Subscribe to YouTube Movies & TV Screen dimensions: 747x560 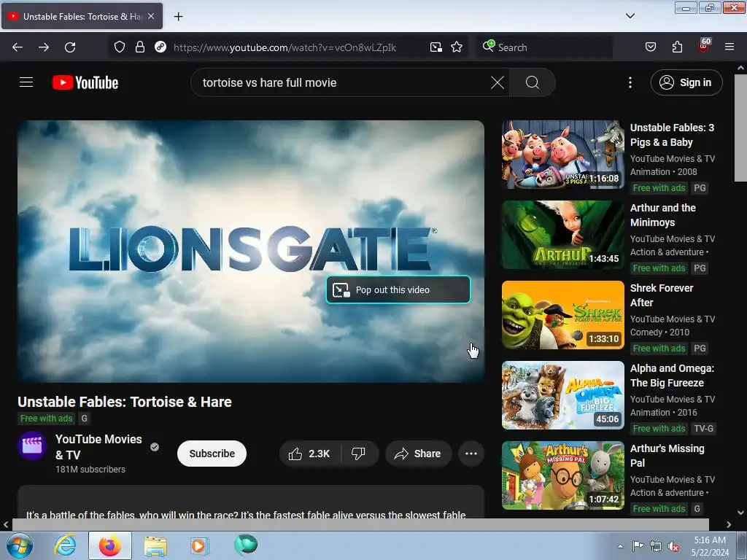click(x=212, y=454)
